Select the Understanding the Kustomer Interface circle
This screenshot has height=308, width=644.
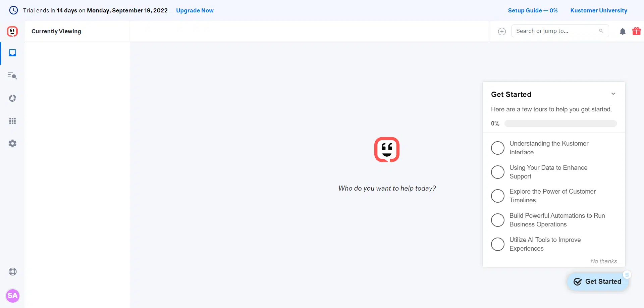(x=498, y=148)
